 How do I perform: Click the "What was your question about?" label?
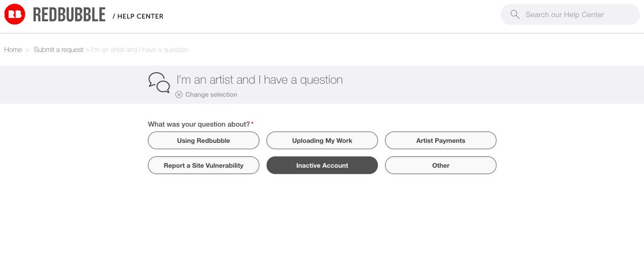(199, 124)
